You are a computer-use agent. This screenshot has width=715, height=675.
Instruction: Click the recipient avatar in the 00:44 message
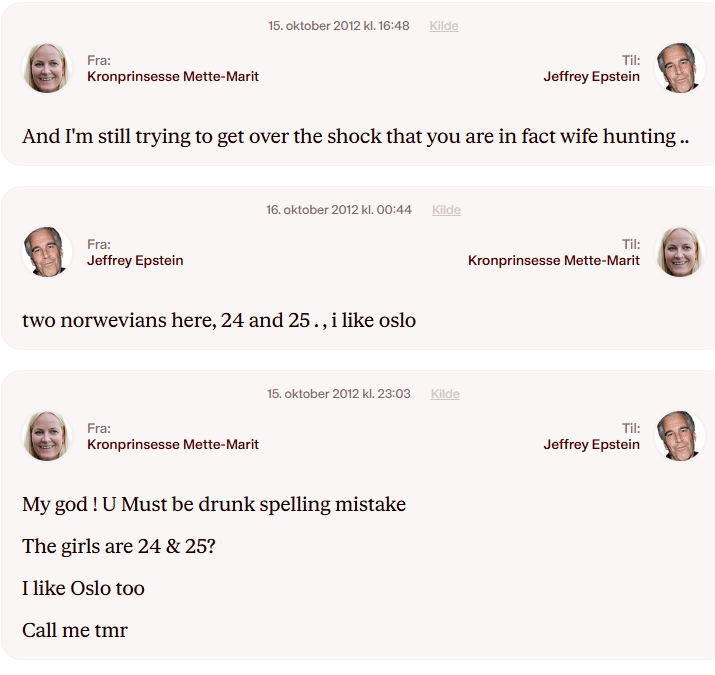click(x=680, y=252)
